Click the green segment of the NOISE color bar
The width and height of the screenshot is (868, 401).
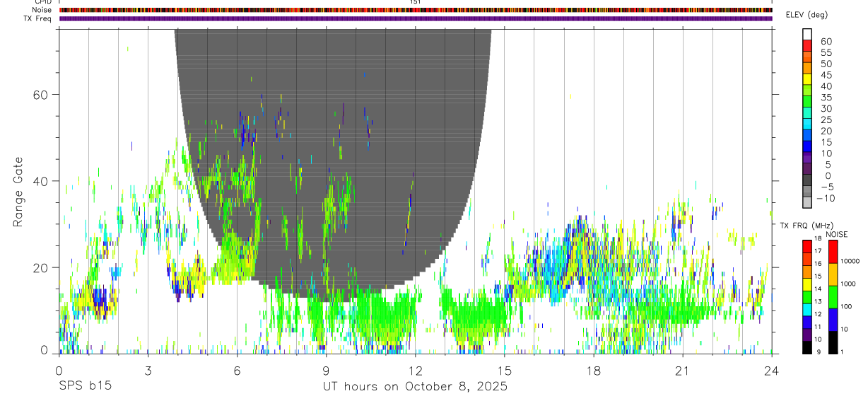pos(832,297)
